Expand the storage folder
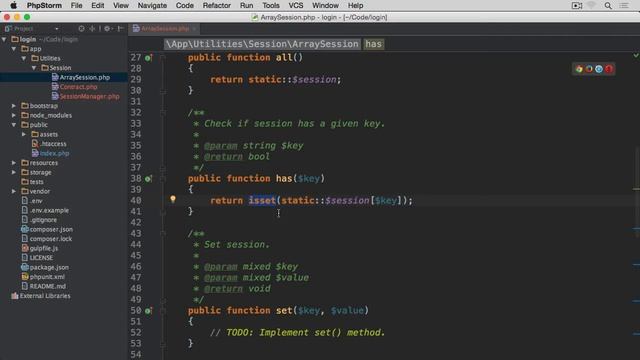 [14, 172]
